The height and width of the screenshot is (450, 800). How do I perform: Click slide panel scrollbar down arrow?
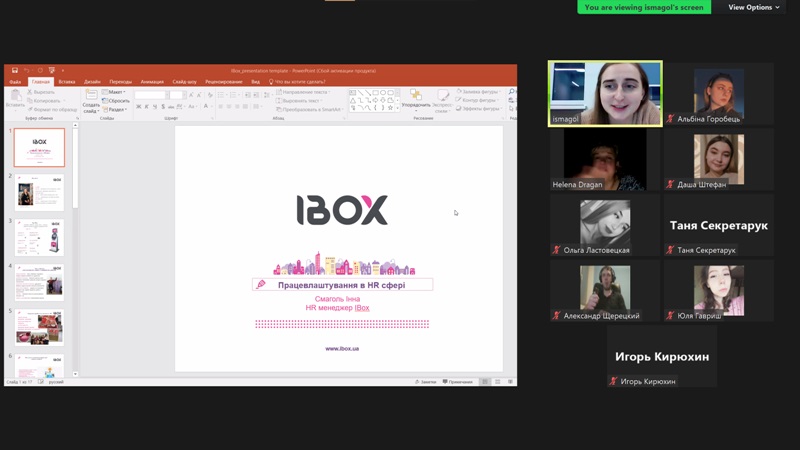[76, 374]
